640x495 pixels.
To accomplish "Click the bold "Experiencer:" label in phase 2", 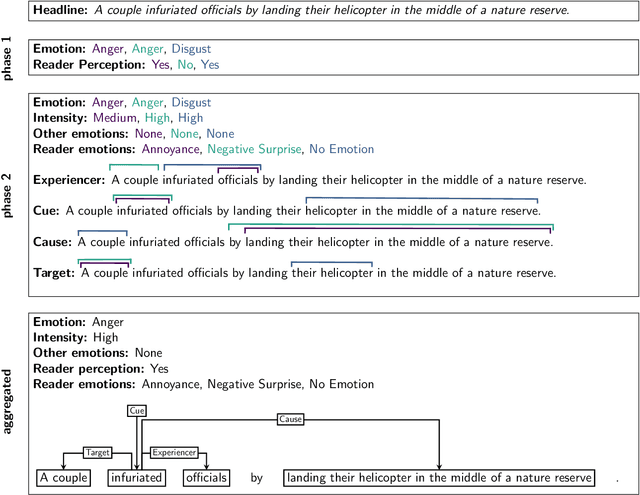I will [69, 181].
